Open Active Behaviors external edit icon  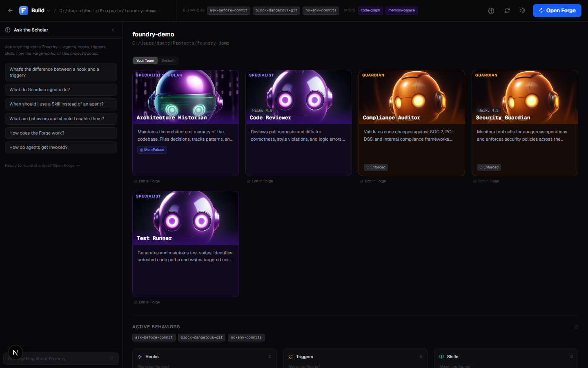tap(576, 327)
